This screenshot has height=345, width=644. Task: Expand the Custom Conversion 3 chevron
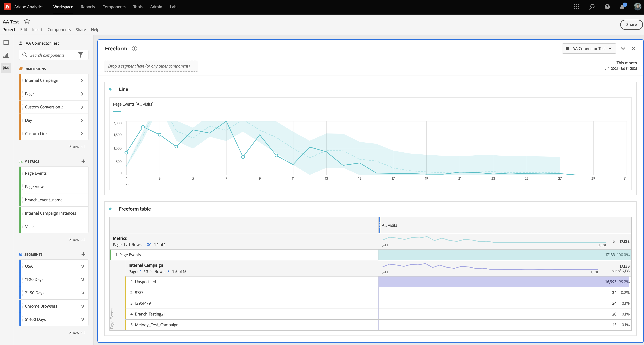pos(82,107)
